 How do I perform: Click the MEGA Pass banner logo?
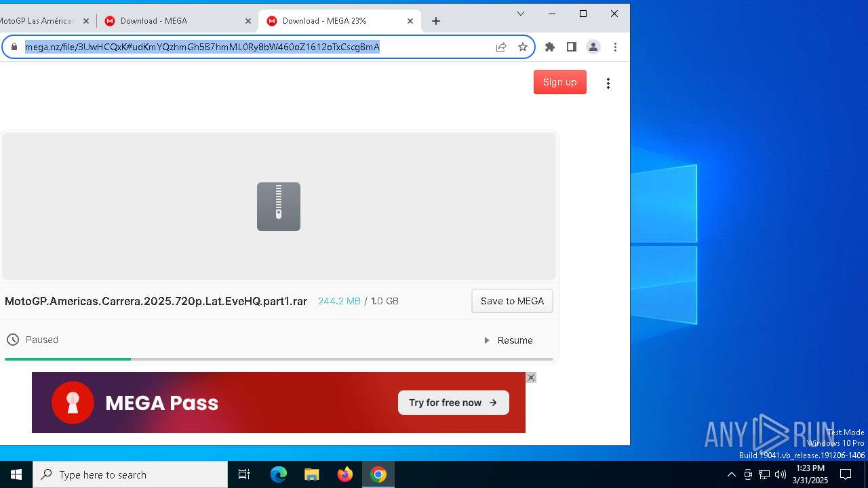point(73,403)
